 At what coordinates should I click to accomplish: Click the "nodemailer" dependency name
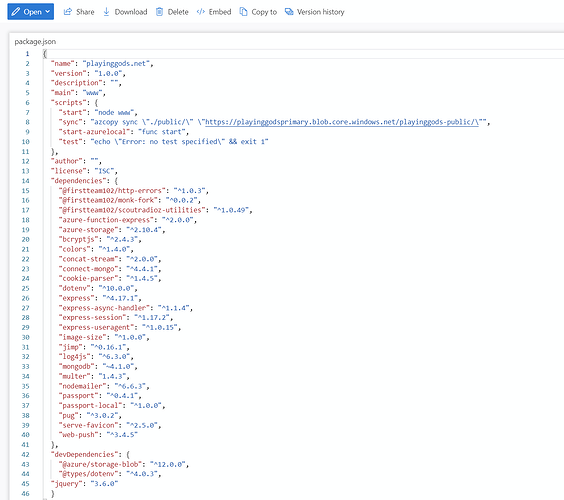tap(82, 386)
